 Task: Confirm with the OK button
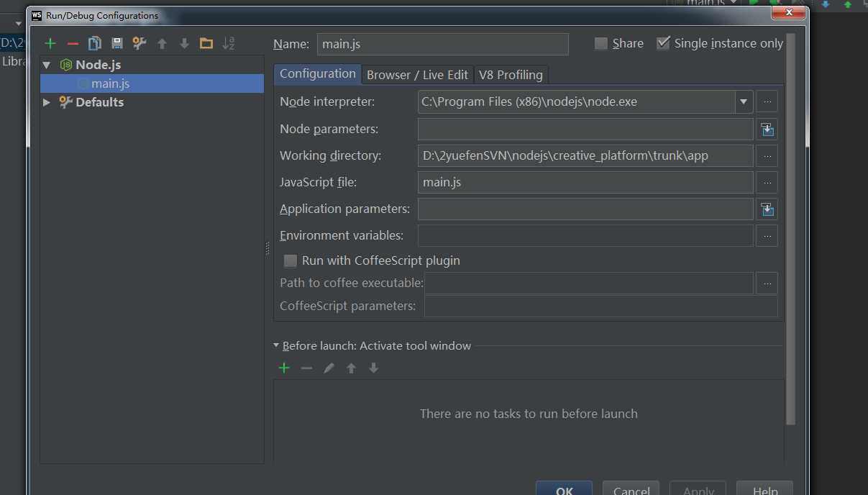(565, 489)
